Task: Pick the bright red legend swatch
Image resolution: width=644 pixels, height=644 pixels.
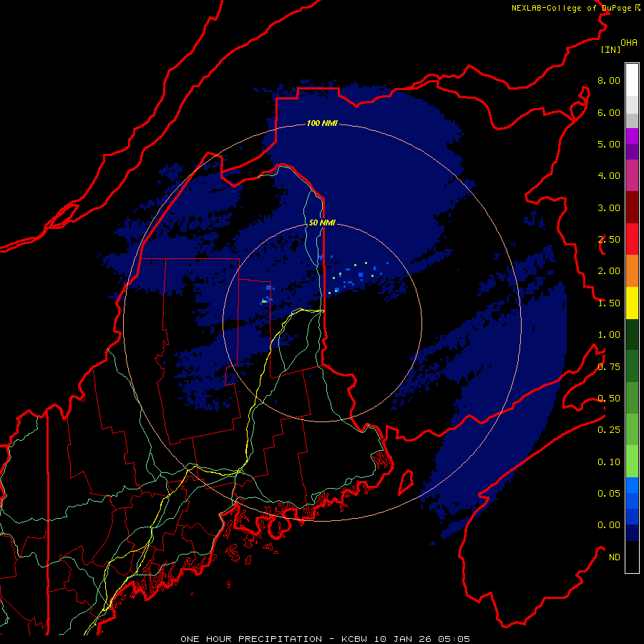Action: [632, 239]
